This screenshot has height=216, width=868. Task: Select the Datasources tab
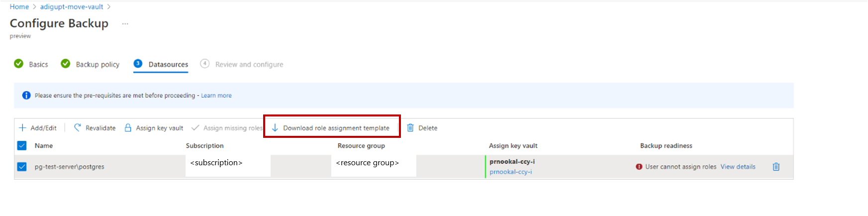point(168,65)
